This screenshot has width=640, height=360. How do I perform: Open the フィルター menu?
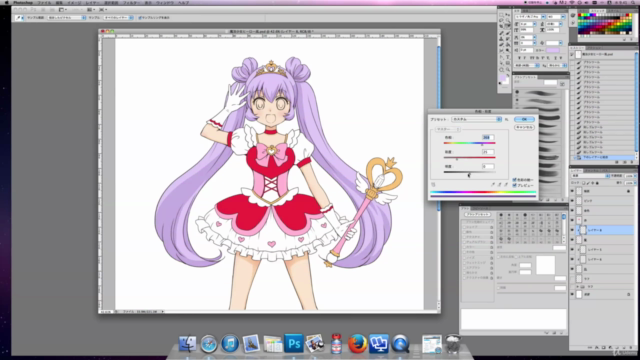click(x=131, y=3)
